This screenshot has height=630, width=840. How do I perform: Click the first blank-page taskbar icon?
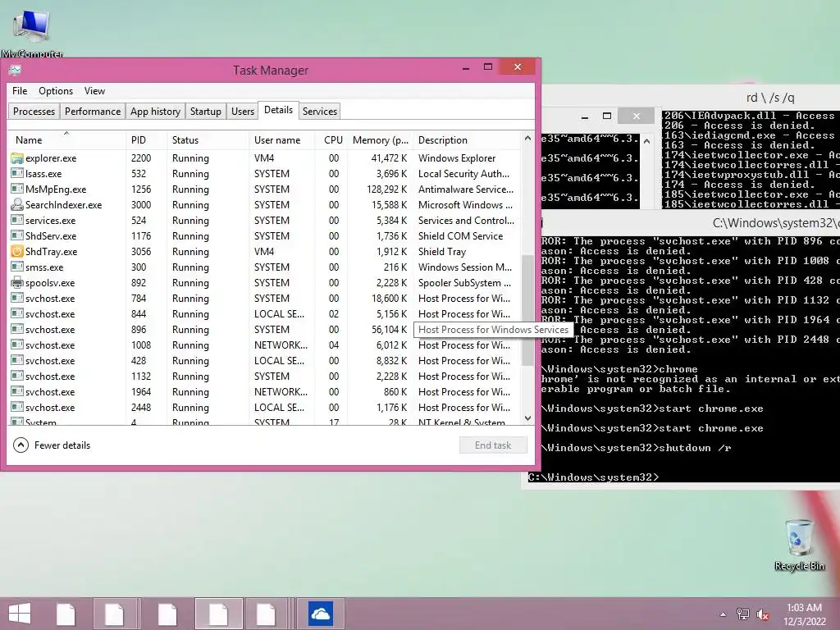66,614
